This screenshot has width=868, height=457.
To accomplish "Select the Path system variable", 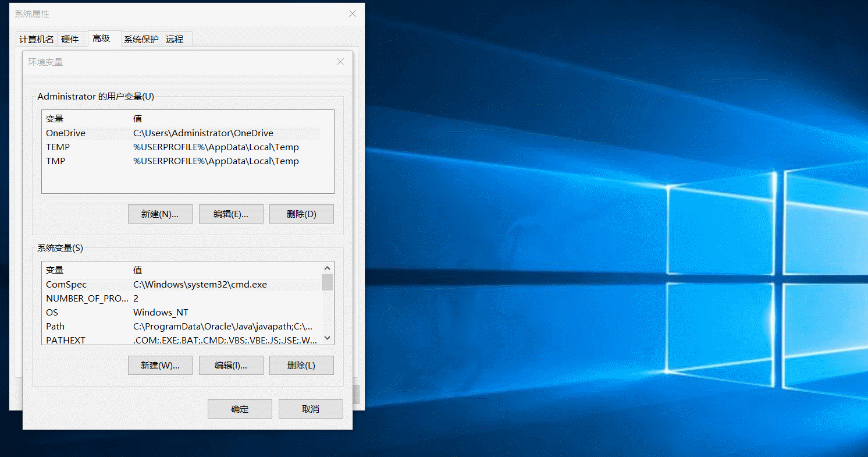I will point(181,327).
